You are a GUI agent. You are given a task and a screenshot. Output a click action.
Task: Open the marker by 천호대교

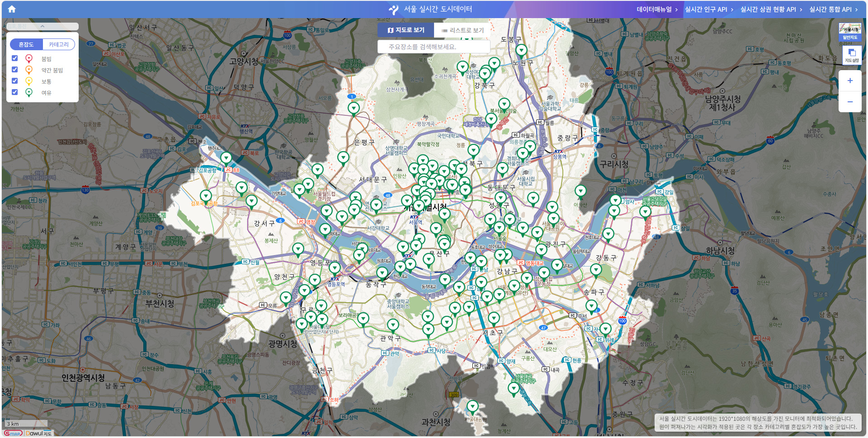click(608, 234)
